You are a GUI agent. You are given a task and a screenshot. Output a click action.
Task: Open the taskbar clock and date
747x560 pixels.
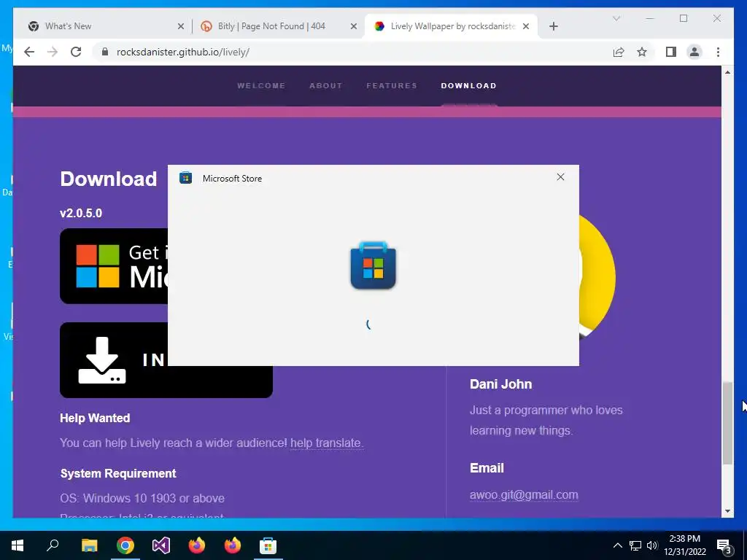(x=684, y=545)
